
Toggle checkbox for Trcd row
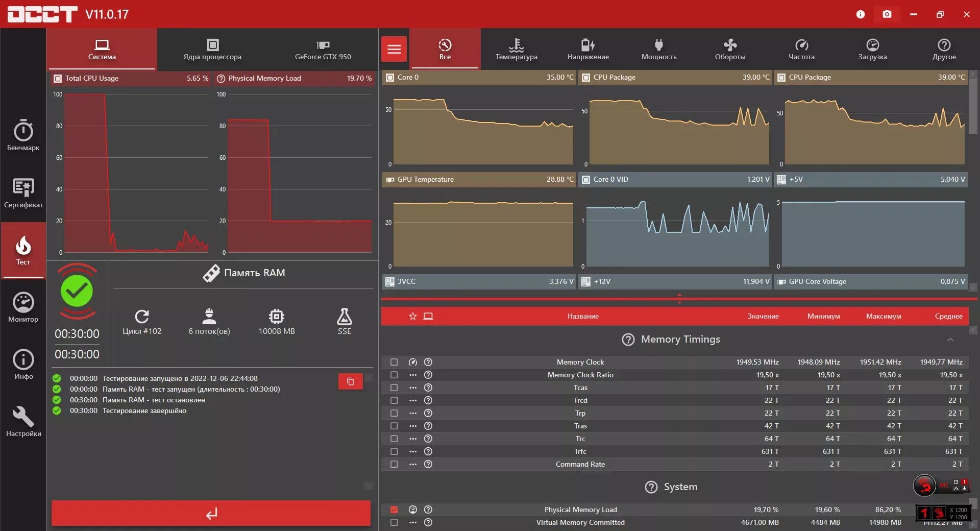pyautogui.click(x=394, y=400)
